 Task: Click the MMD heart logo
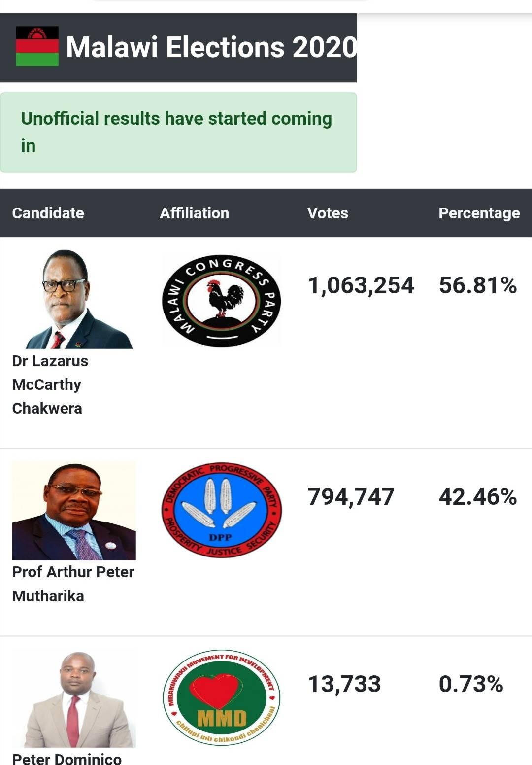pos(221,697)
